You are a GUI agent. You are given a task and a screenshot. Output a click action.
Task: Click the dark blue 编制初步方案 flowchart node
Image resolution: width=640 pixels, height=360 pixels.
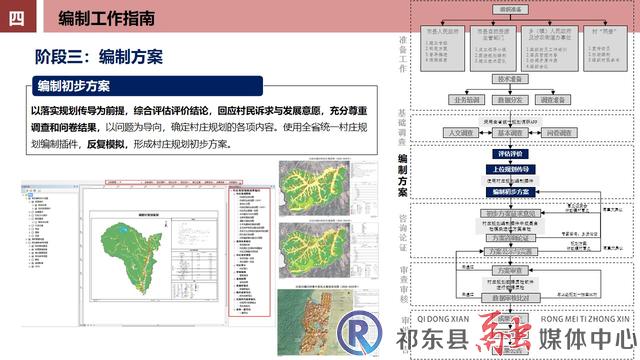tap(510, 191)
